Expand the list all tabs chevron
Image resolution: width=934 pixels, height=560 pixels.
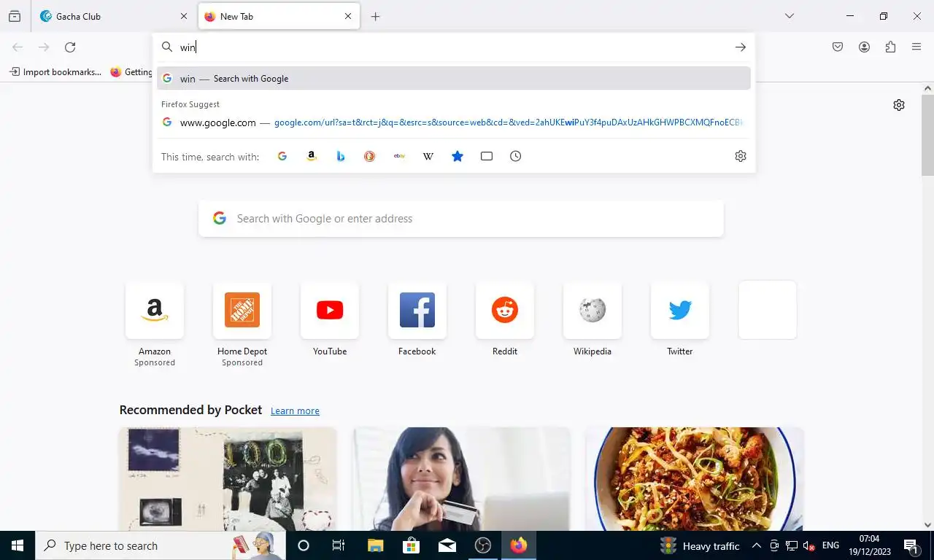(x=789, y=16)
